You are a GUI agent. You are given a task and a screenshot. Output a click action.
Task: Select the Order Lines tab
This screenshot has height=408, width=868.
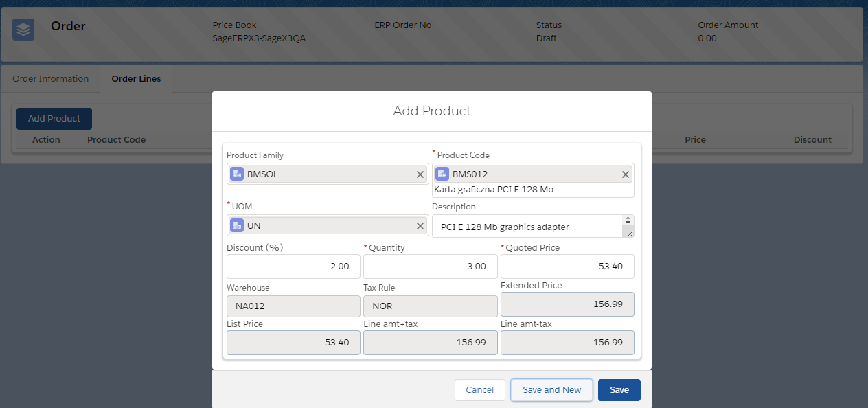136,79
